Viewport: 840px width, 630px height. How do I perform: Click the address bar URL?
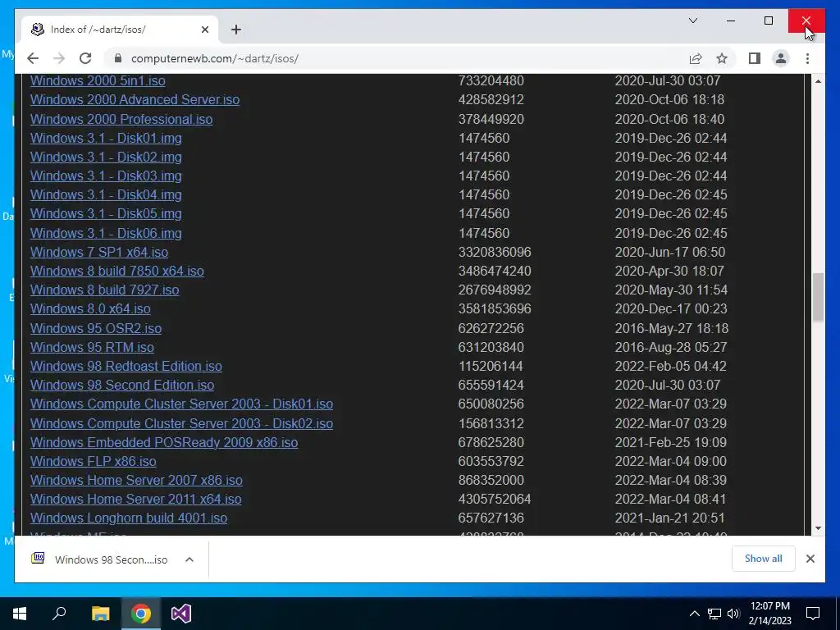(215, 58)
